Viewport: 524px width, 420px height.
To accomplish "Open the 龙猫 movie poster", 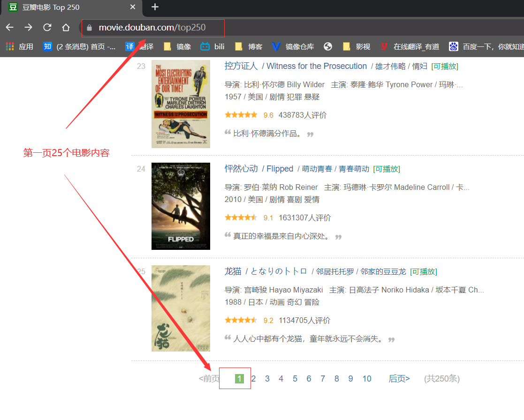I will pos(181,308).
